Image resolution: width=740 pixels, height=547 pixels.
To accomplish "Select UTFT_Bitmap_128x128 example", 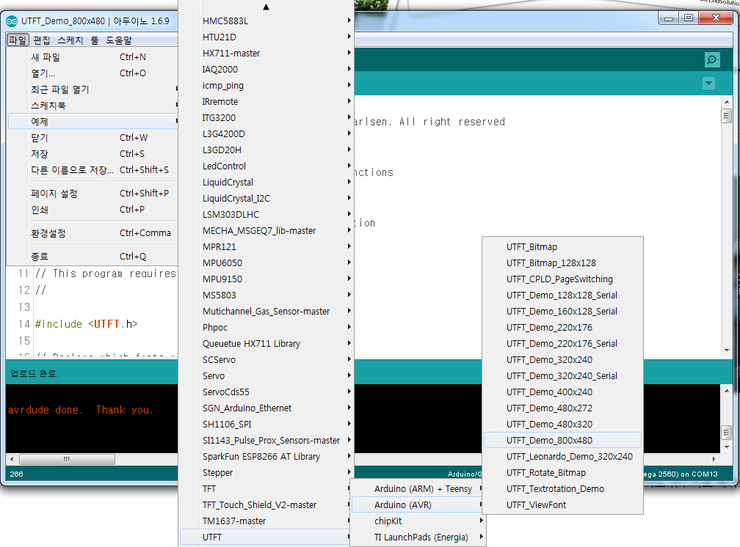I will [563, 263].
